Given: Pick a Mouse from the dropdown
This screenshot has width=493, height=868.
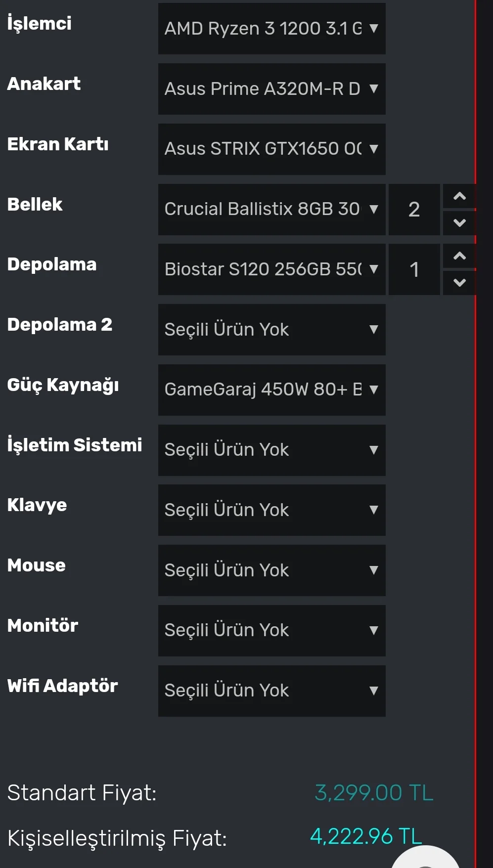Looking at the screenshot, I should click(271, 570).
